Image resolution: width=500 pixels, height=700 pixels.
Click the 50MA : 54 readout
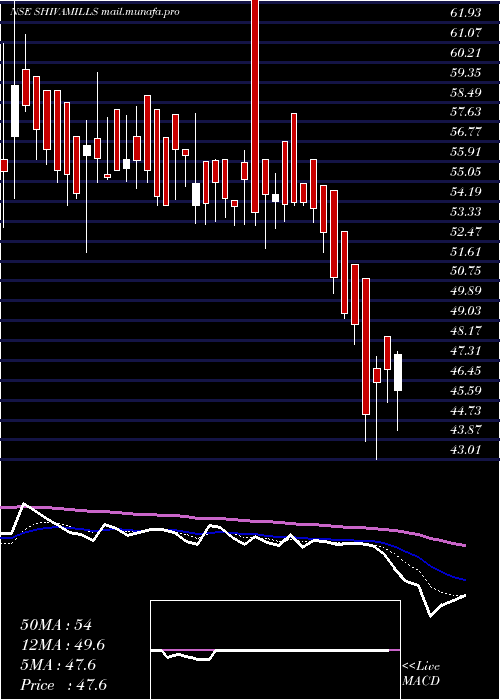56,625
